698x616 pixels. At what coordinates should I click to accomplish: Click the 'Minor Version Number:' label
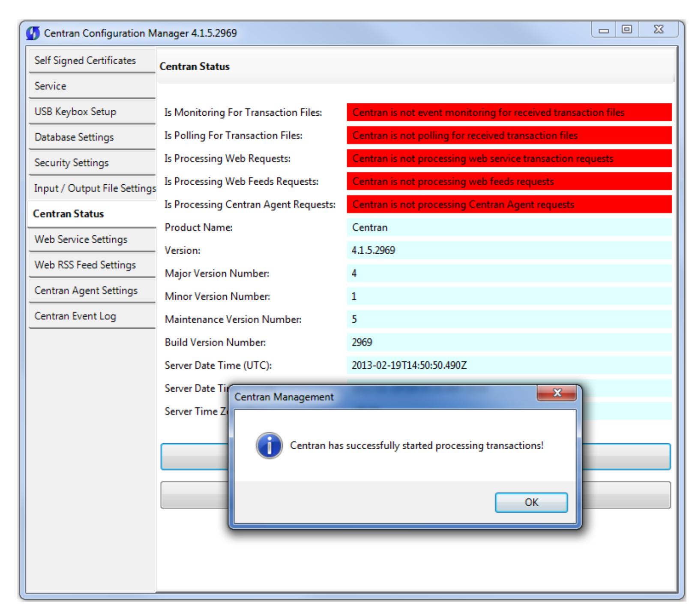click(217, 297)
